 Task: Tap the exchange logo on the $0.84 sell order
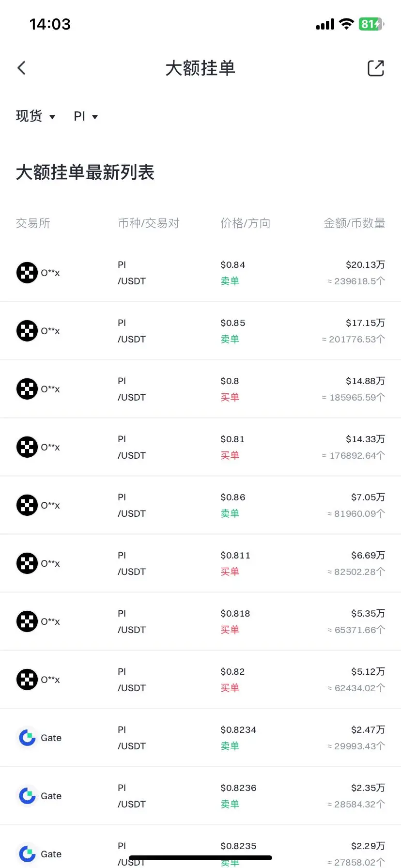click(x=27, y=273)
